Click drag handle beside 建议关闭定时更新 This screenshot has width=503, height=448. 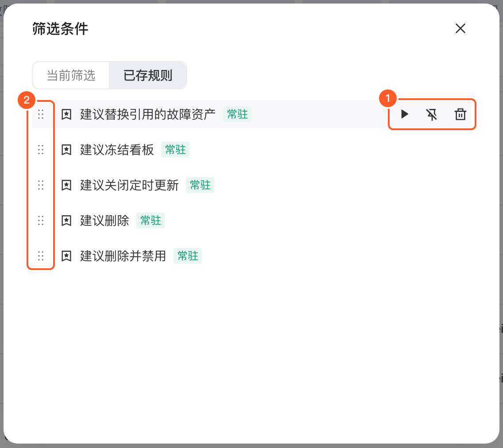41,185
